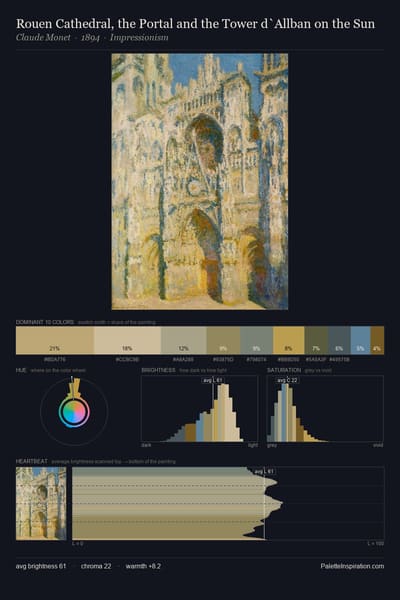The height and width of the screenshot is (600, 400).
Task: Click the 18% pale beige swatch
Action: (x=127, y=340)
